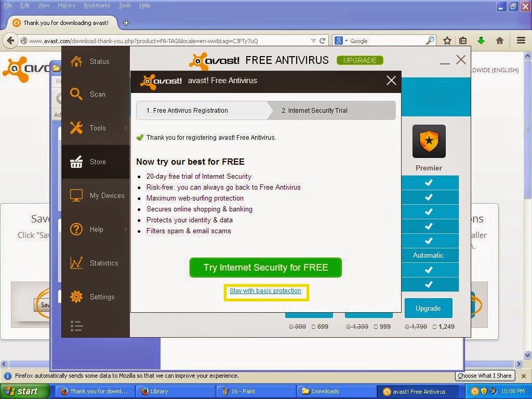The image size is (532, 399).
Task: Open the Tools menu in Firefox
Action: [x=125, y=5]
